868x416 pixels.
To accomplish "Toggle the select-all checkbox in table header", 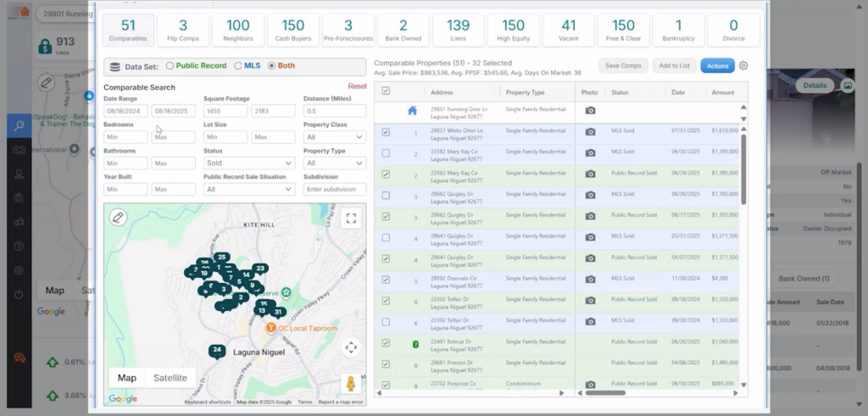I will pyautogui.click(x=387, y=92).
